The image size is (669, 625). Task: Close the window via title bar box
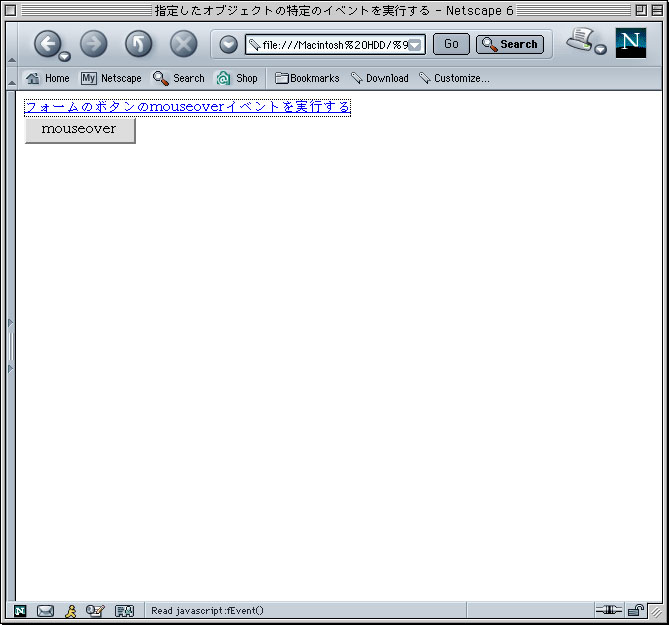click(x=11, y=10)
